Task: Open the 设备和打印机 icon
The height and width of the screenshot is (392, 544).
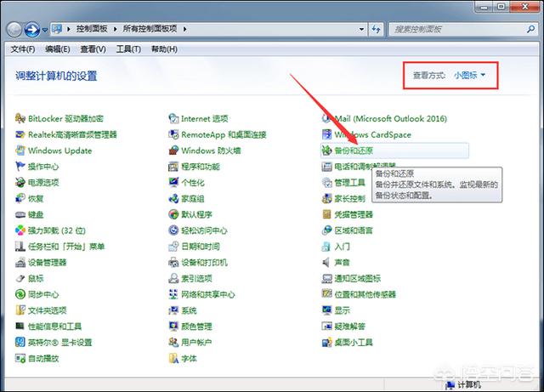Action: (173, 262)
